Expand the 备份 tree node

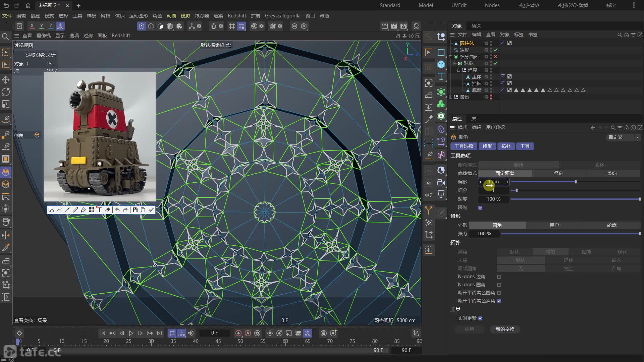(450, 97)
